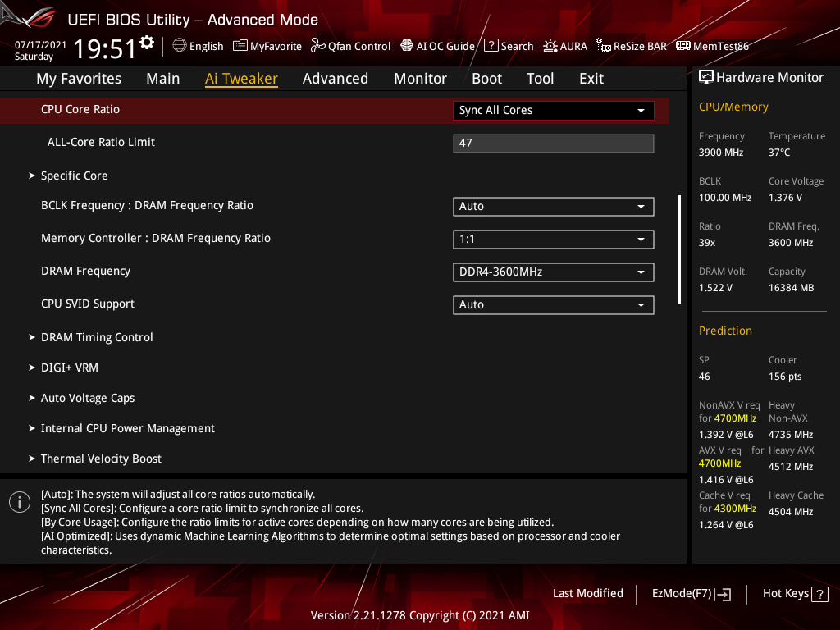Viewport: 840px width, 630px height.
Task: Go to the Advanced tab
Action: click(336, 79)
